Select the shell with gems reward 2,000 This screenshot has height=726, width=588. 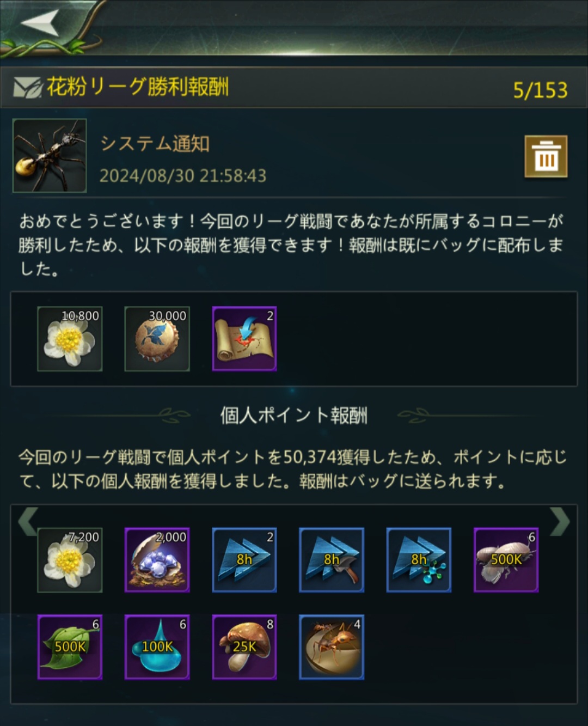coord(157,560)
